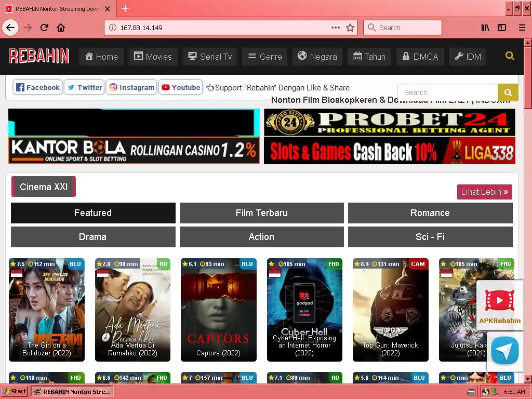
Task: Reload the page with the refresh icon
Action: (x=44, y=28)
